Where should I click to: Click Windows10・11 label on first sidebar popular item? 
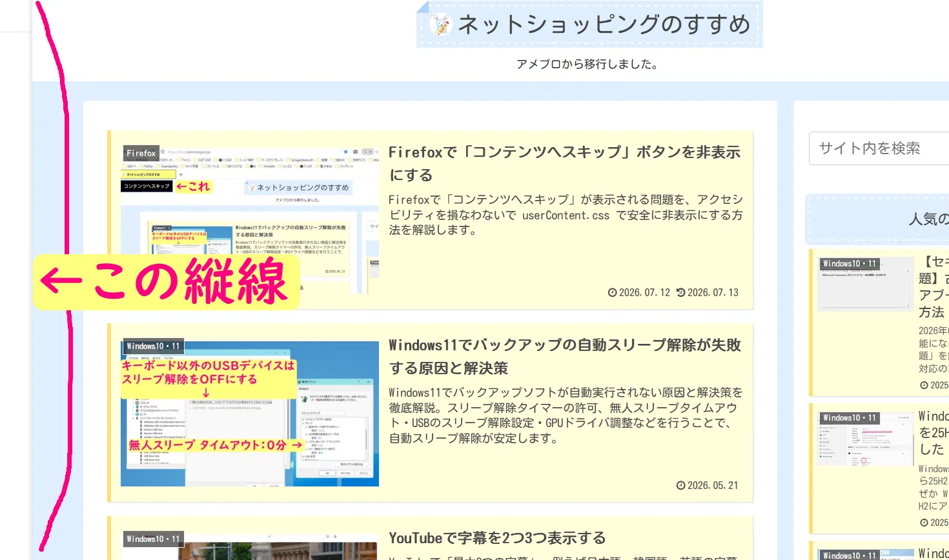coord(850,264)
